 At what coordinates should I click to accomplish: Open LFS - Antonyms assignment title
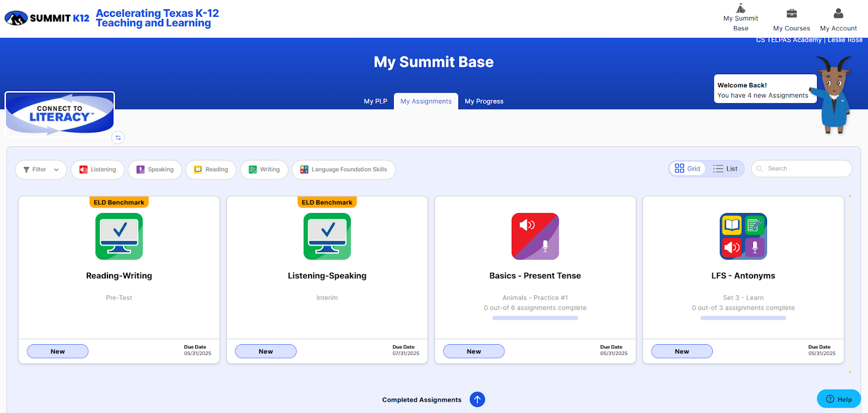tap(743, 276)
